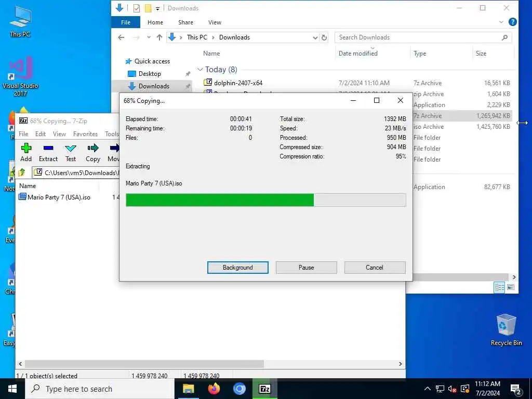Open the View ribbon tab in Explorer
This screenshot has height=399, width=532.
point(215,22)
